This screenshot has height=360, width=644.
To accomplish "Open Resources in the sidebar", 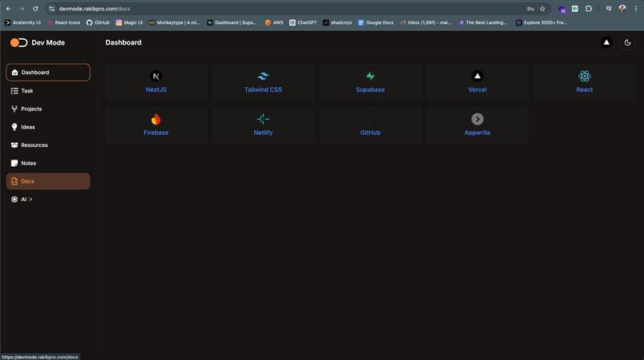I will pos(48,145).
